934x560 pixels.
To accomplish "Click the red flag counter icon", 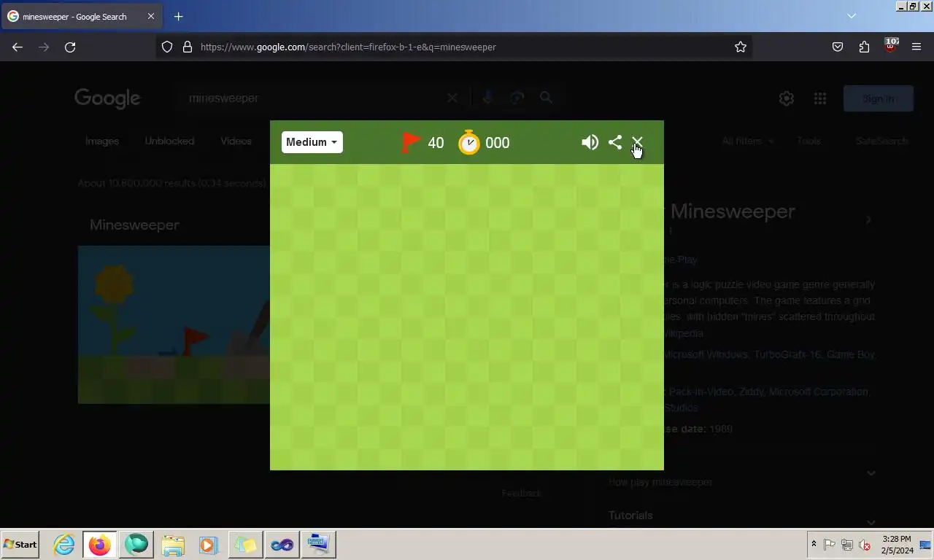I will (x=412, y=142).
